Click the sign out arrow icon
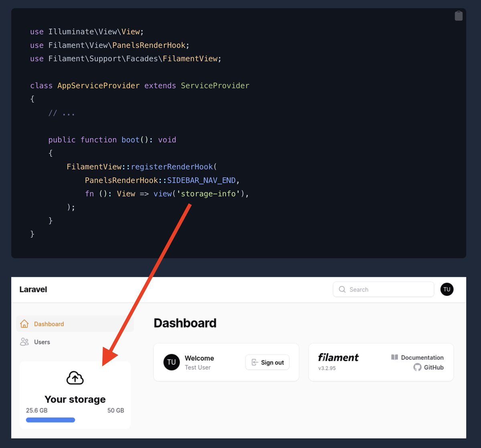 click(x=255, y=362)
